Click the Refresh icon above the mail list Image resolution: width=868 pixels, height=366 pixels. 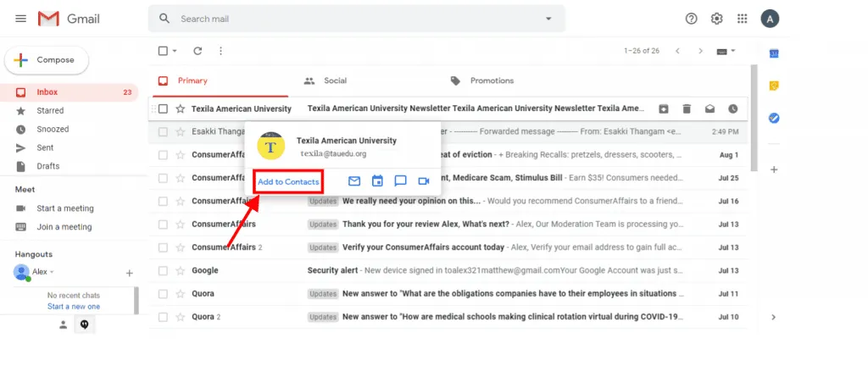coord(198,51)
